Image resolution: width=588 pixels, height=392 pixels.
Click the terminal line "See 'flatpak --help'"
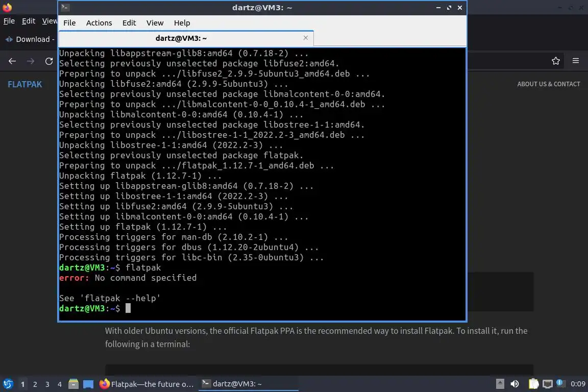[110, 298]
